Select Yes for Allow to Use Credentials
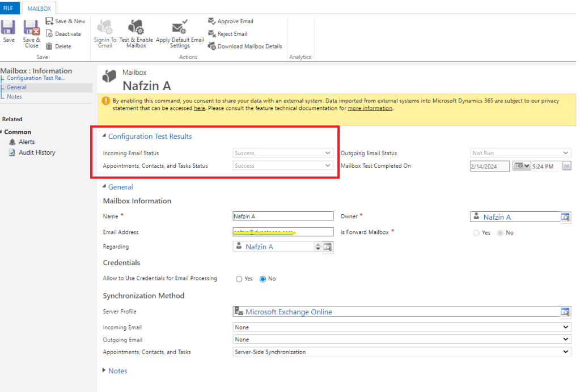This screenshot has height=392, width=580. pyautogui.click(x=239, y=279)
